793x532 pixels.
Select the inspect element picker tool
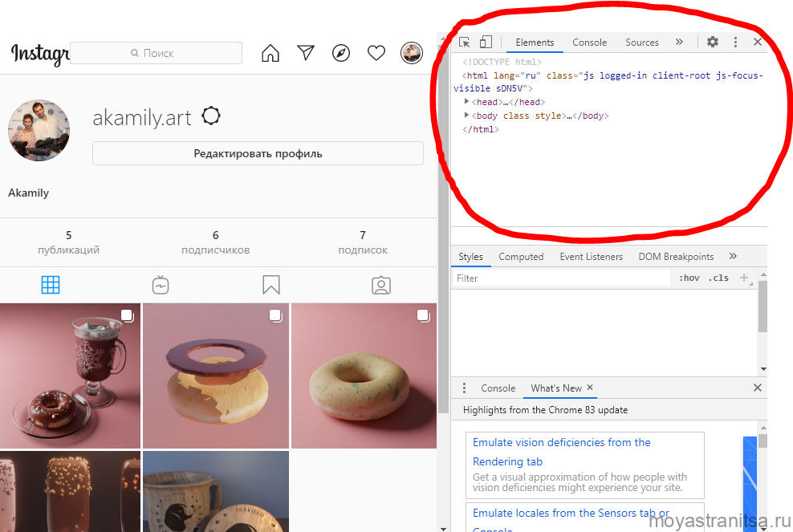tap(465, 43)
